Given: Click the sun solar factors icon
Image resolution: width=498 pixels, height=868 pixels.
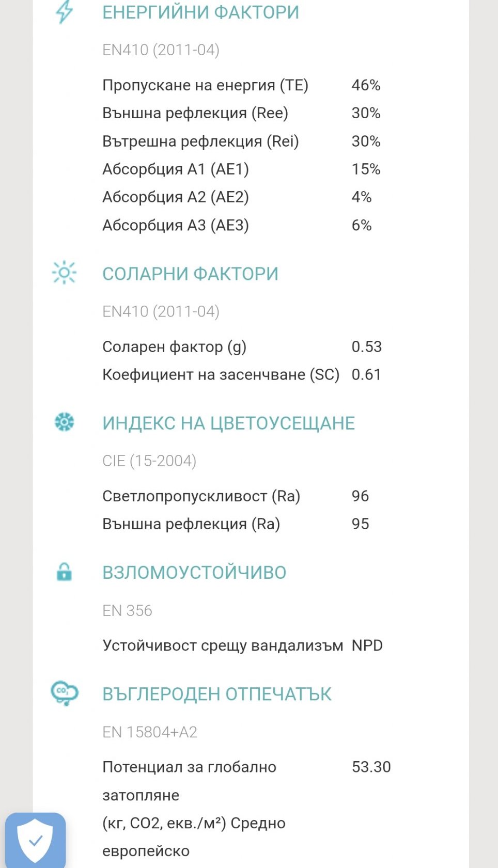Looking at the screenshot, I should point(64,273).
